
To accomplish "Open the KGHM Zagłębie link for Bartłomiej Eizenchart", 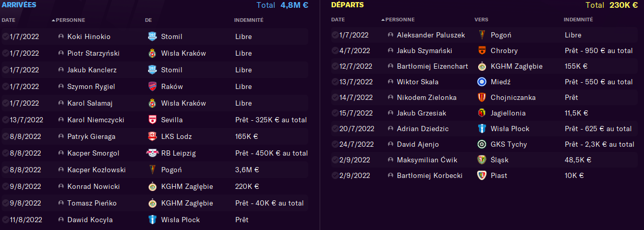I will pyautogui.click(x=516, y=66).
